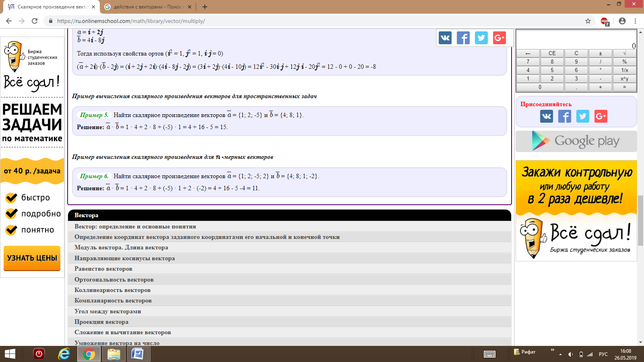
Task: Share via Twitter icon in the top share bar
Action: click(x=481, y=38)
